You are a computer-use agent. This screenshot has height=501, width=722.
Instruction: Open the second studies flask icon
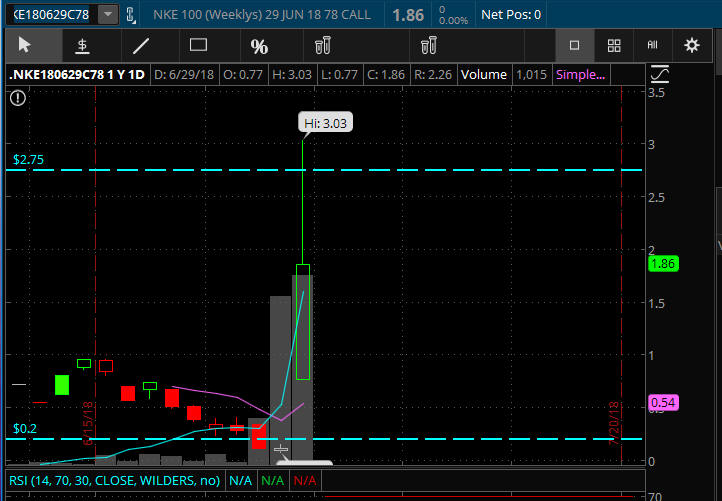(x=428, y=45)
